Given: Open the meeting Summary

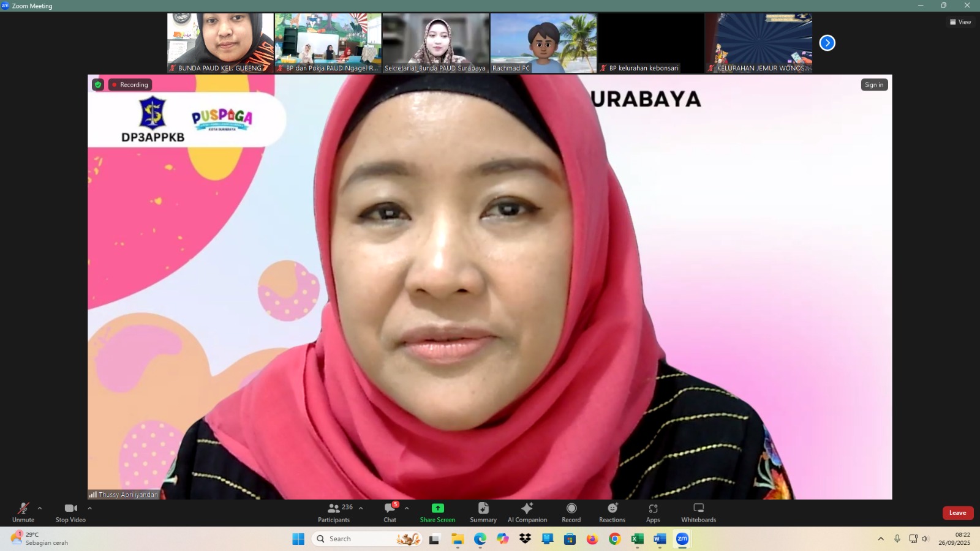Looking at the screenshot, I should point(483,513).
